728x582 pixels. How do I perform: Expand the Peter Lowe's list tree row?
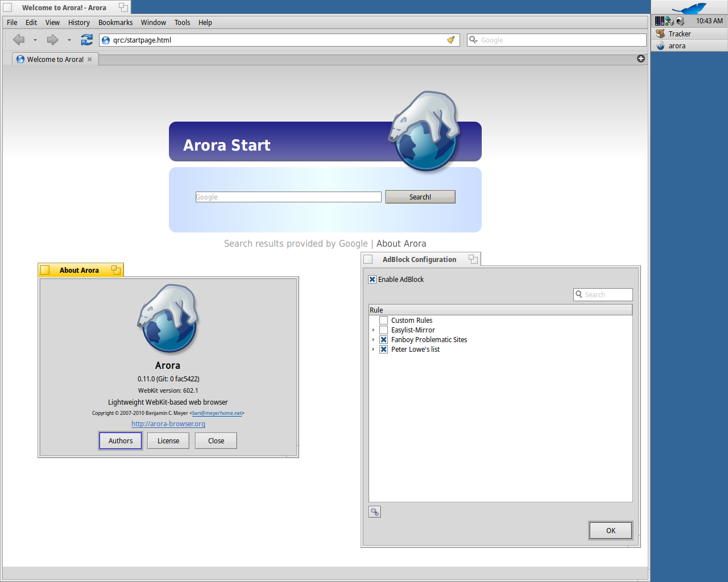373,350
